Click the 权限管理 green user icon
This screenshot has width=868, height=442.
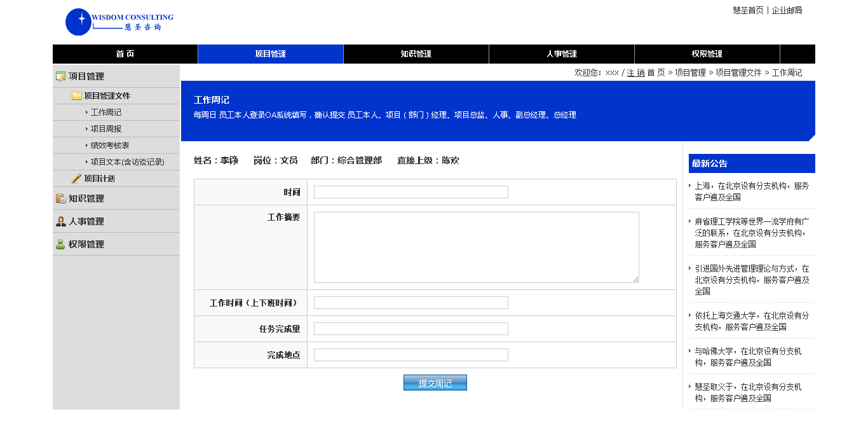(x=61, y=244)
